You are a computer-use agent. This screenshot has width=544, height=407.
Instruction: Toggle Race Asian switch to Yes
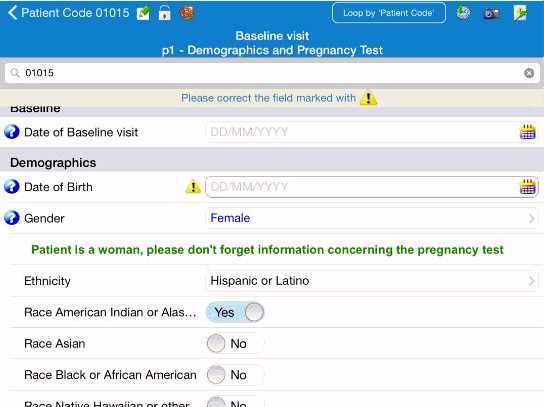235,344
